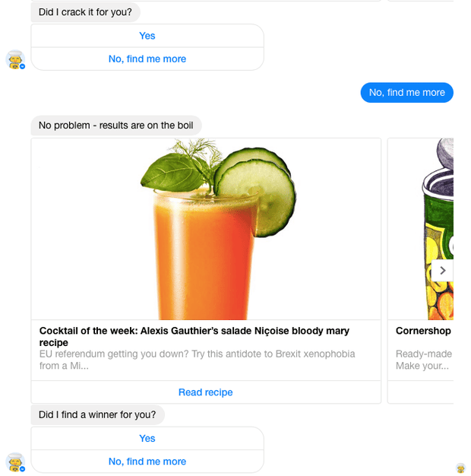Select 'No, find me more' under winner question

(147, 462)
